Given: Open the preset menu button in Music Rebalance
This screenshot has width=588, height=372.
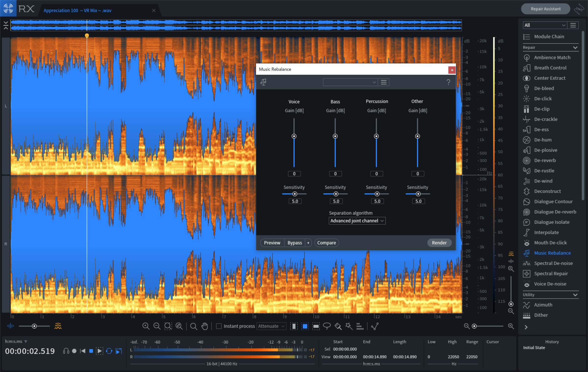Looking at the screenshot, I should tap(384, 82).
